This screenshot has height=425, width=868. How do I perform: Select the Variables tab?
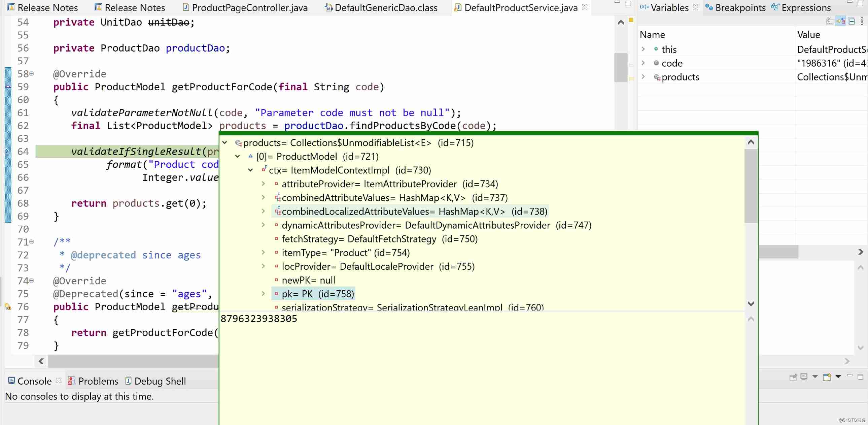click(664, 7)
